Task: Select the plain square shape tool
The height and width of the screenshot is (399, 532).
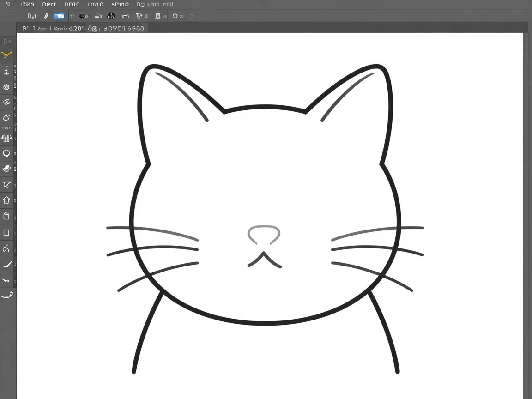Action: click(x=6, y=232)
